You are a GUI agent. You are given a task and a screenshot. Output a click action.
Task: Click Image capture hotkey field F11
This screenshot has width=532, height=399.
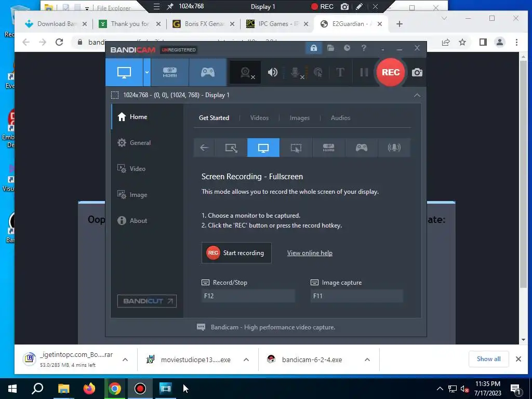coord(357,296)
